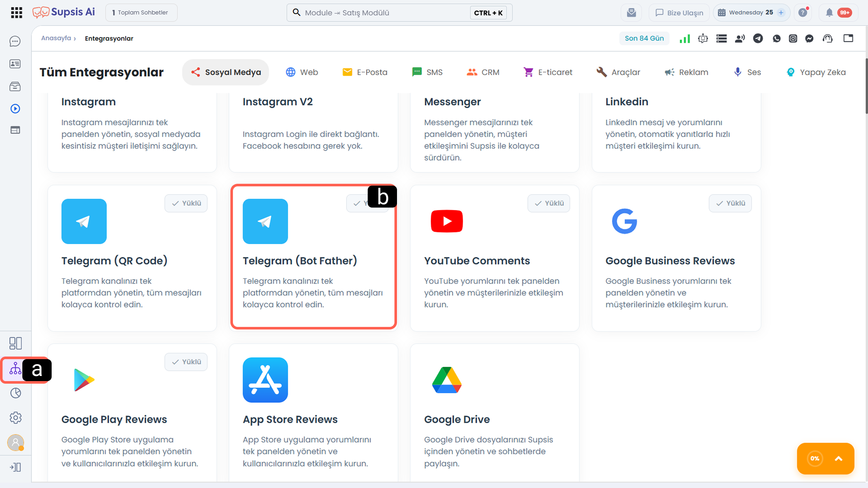Open the Instagram V2 card title
868x488 pixels.
click(278, 102)
